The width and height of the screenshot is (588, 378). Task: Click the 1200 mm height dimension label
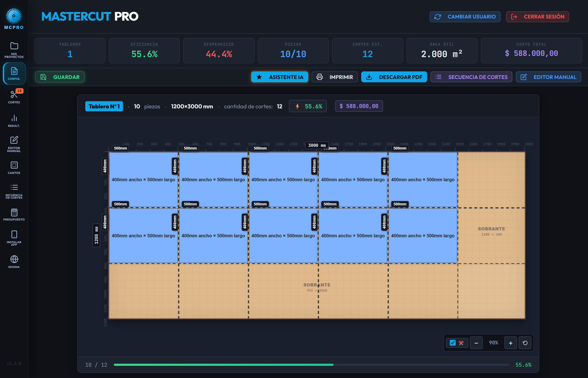coord(96,235)
